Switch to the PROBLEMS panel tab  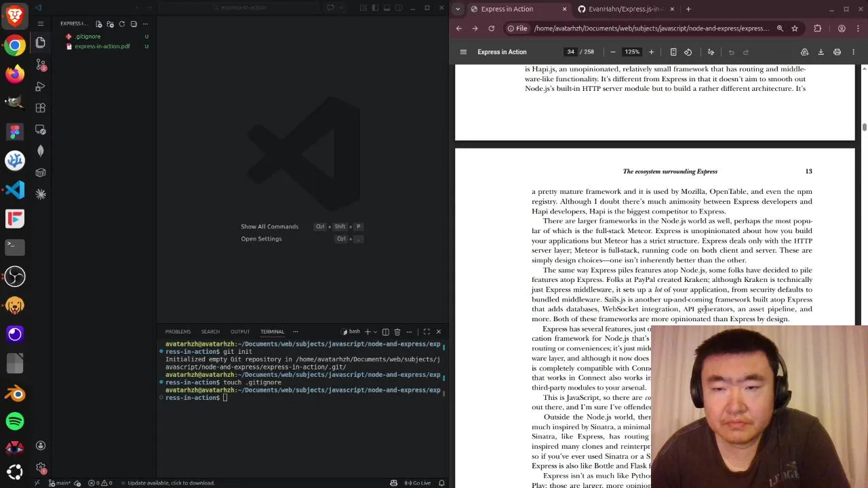tap(178, 331)
